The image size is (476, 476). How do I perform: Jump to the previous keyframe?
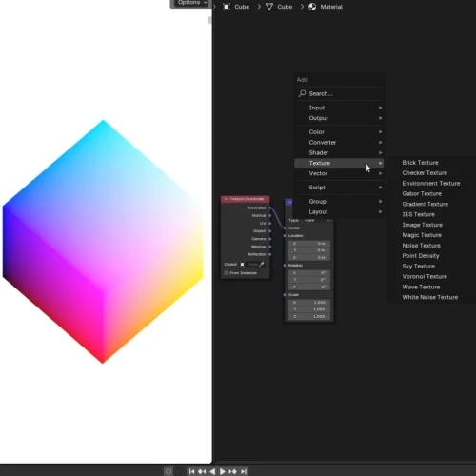(202, 471)
